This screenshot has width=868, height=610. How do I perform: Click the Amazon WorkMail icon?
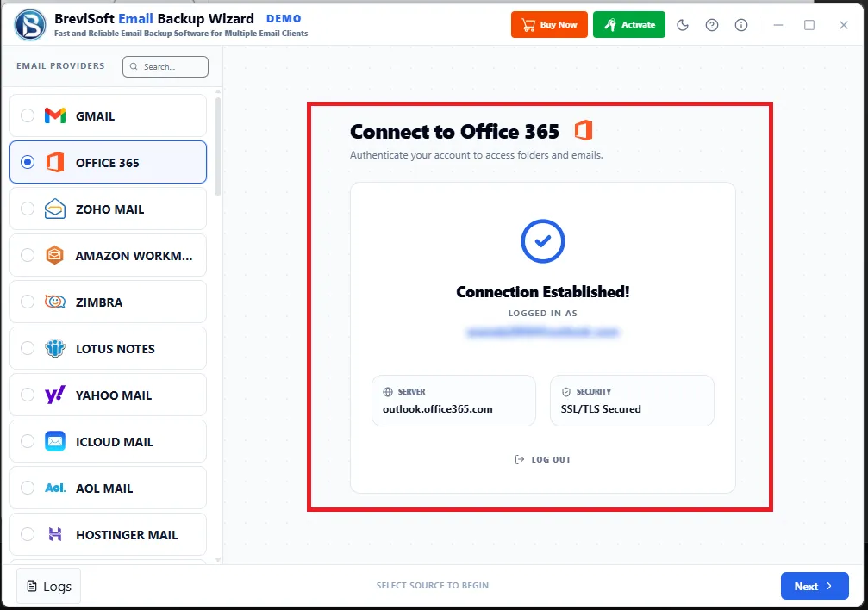click(54, 255)
